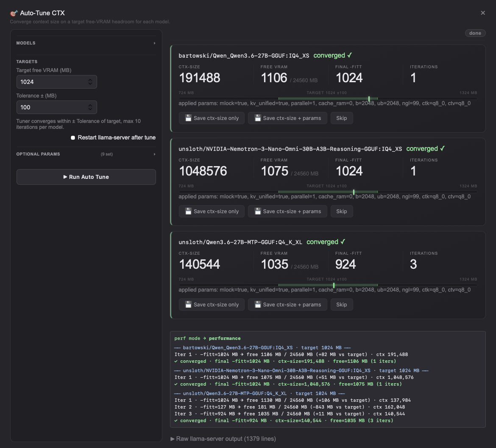Click converged status for Nemotron-3-Nano-Omni
The width and height of the screenshot is (496, 448).
(x=426, y=149)
